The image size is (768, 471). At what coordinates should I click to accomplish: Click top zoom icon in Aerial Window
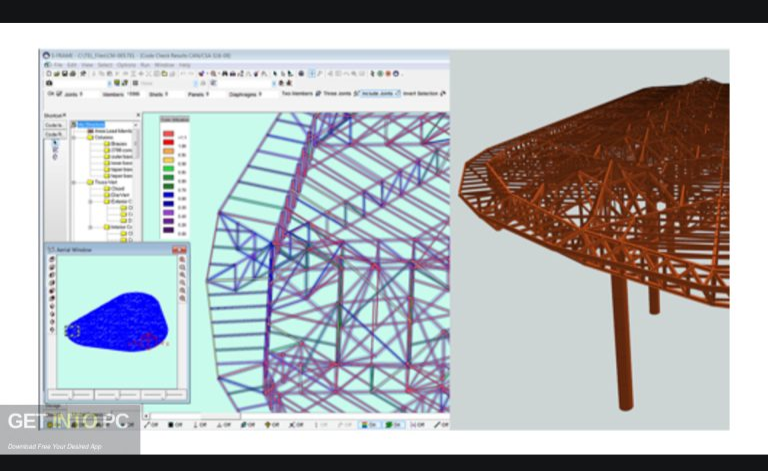click(182, 260)
